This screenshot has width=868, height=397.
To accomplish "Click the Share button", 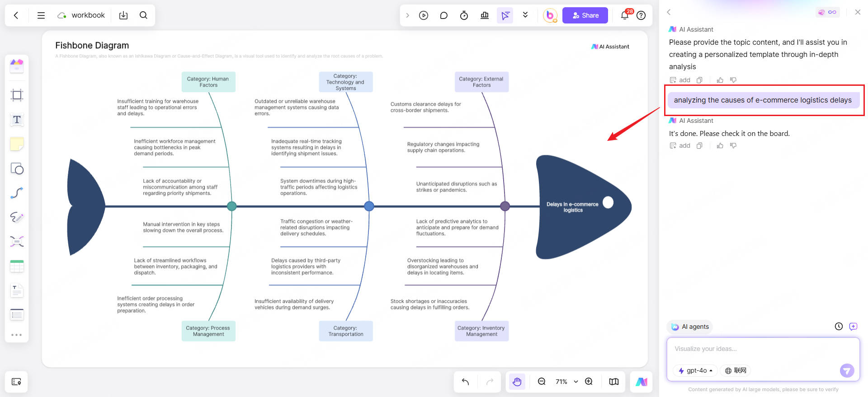I will pos(585,15).
